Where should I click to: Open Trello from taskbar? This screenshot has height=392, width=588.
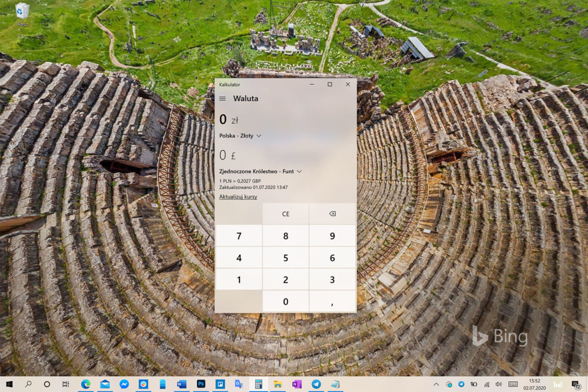[220, 384]
